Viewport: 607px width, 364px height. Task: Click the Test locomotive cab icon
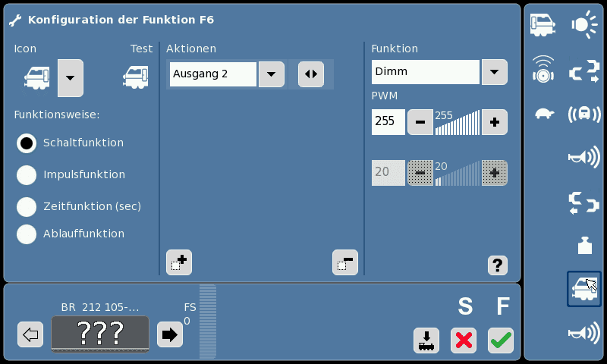(136, 77)
